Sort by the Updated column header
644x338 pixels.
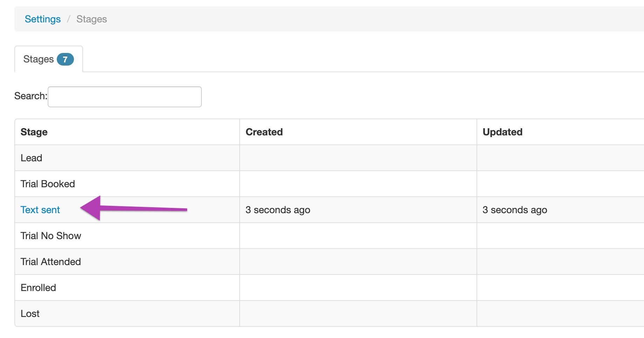[x=502, y=132]
